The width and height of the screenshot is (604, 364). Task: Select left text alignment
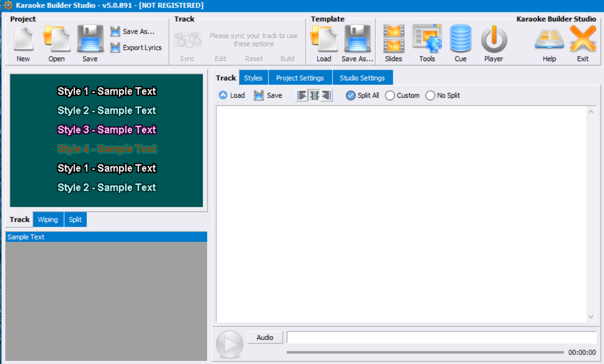(x=302, y=95)
